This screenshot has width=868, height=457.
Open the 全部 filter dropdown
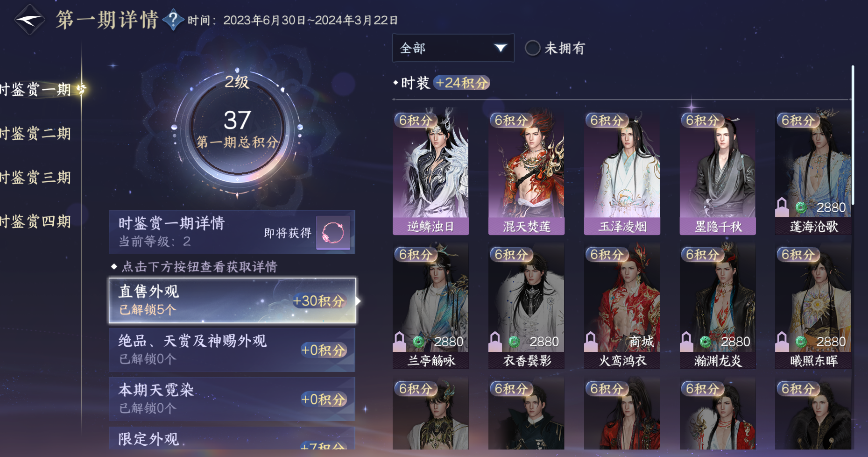pyautogui.click(x=453, y=48)
